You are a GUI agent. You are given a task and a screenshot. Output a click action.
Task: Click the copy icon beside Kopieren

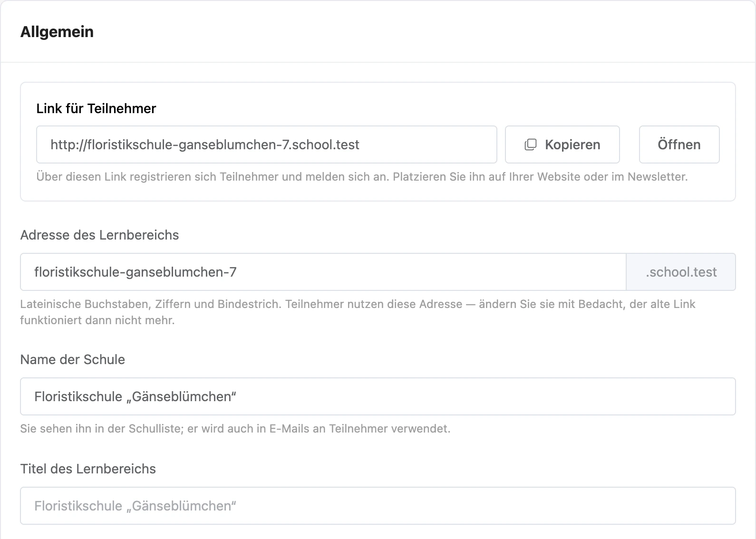pyautogui.click(x=530, y=144)
